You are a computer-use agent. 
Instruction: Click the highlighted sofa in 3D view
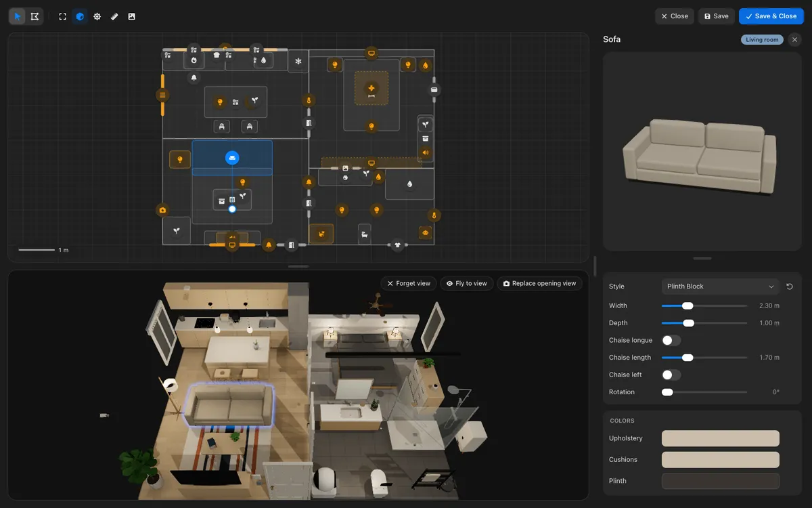pos(229,404)
